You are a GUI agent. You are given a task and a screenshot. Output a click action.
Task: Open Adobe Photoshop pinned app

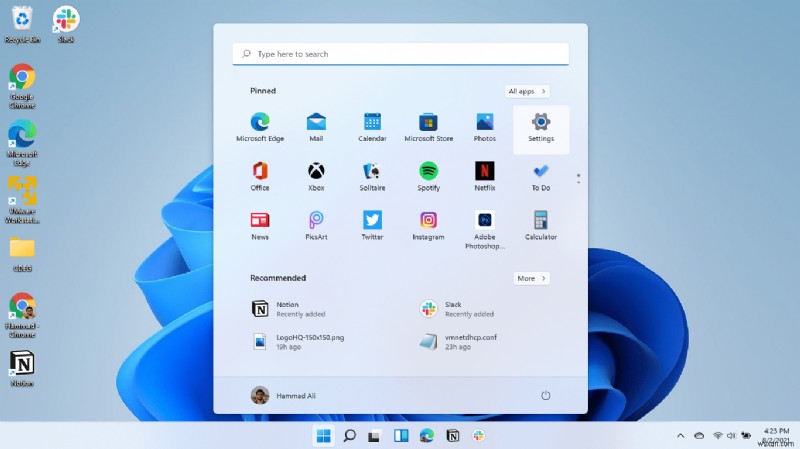click(x=484, y=230)
